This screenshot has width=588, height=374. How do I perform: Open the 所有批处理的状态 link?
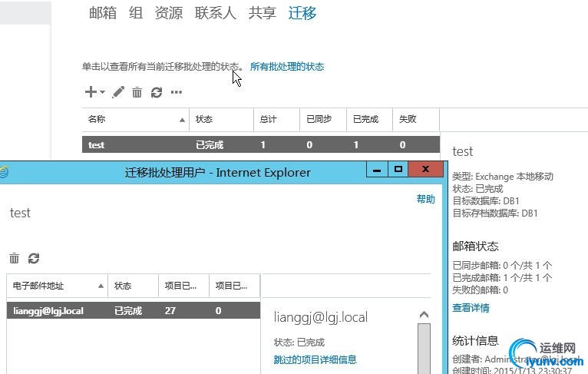(287, 67)
